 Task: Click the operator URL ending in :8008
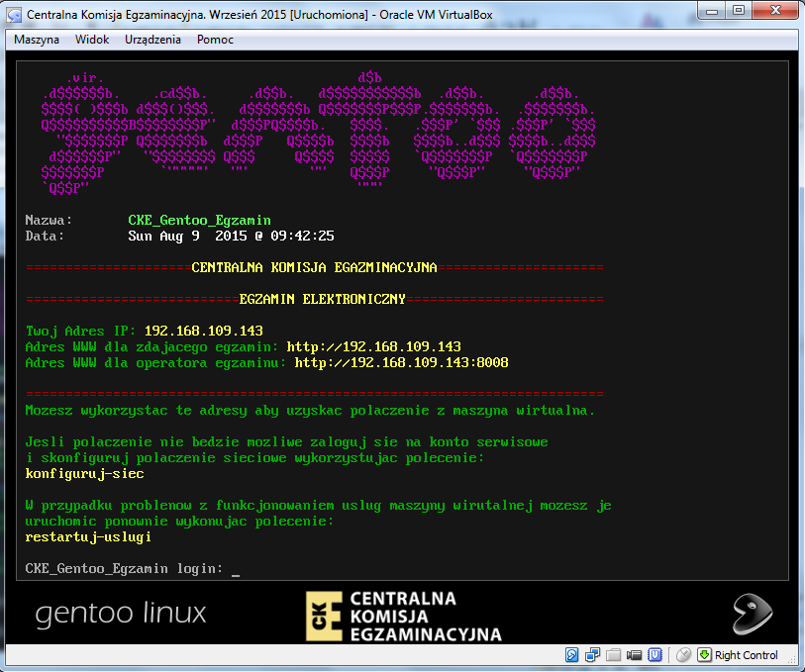tap(401, 362)
